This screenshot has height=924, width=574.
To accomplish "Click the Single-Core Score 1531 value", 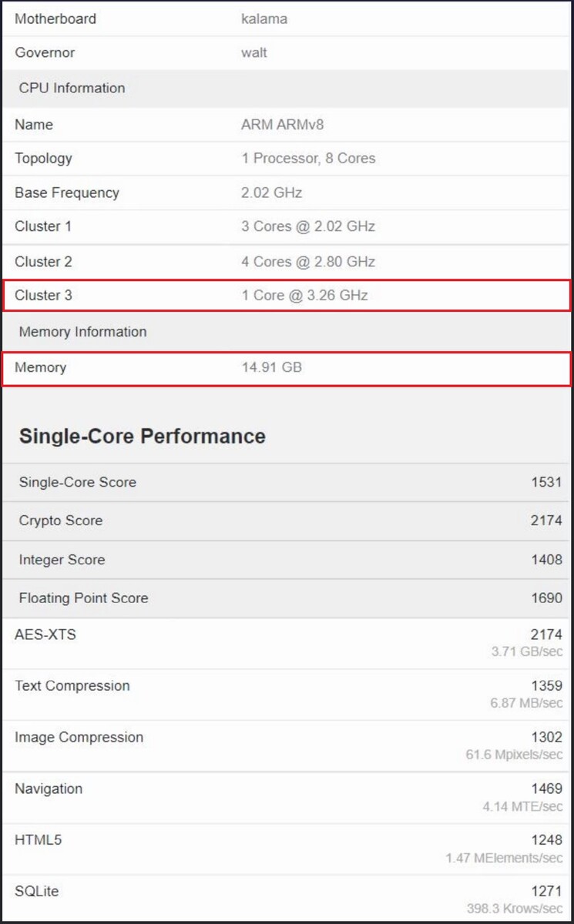I will pyautogui.click(x=545, y=482).
